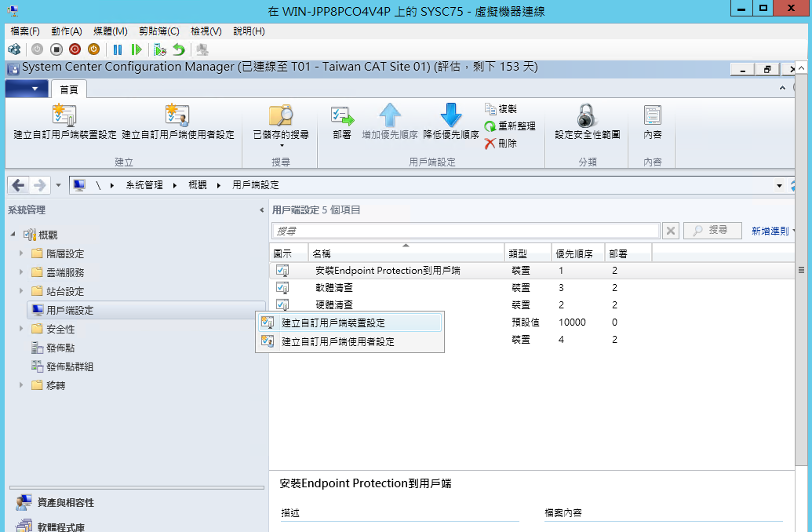
Task: Sort by the 類型 column header
Action: pyautogui.click(x=528, y=253)
